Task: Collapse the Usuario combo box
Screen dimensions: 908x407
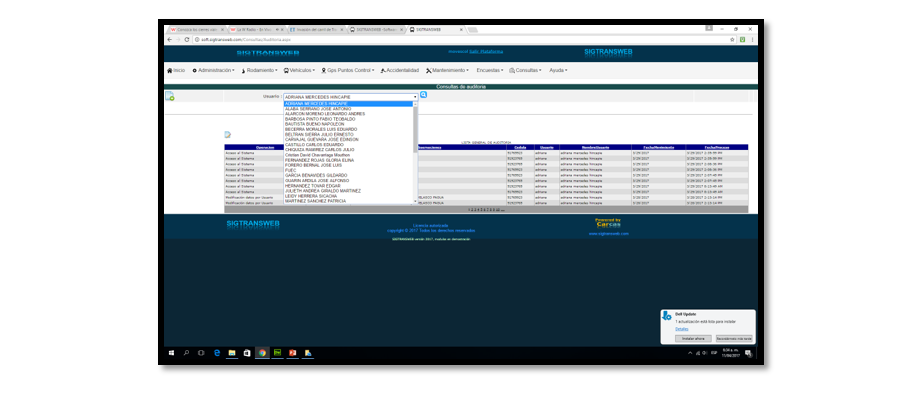Action: tap(350, 97)
